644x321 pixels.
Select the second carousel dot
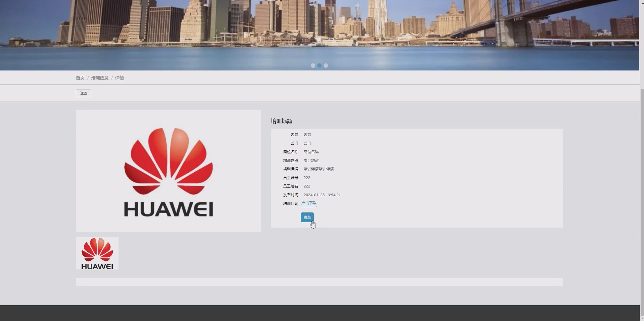319,66
